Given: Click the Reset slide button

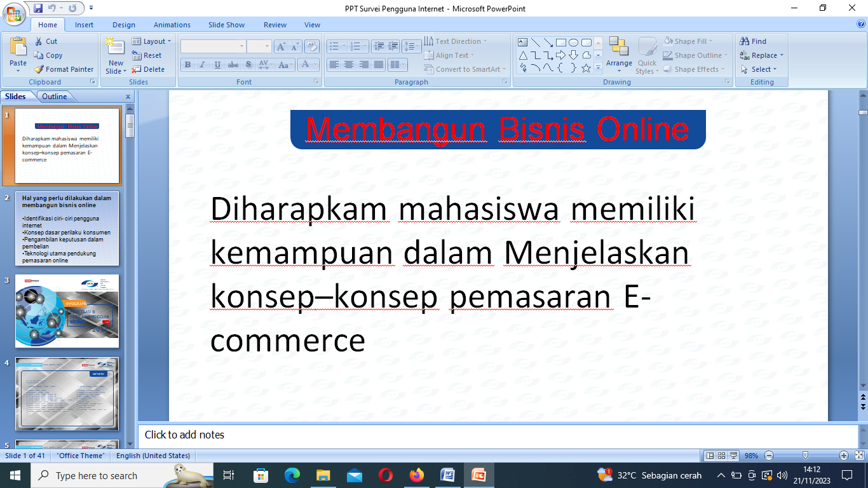Looking at the screenshot, I should [147, 55].
